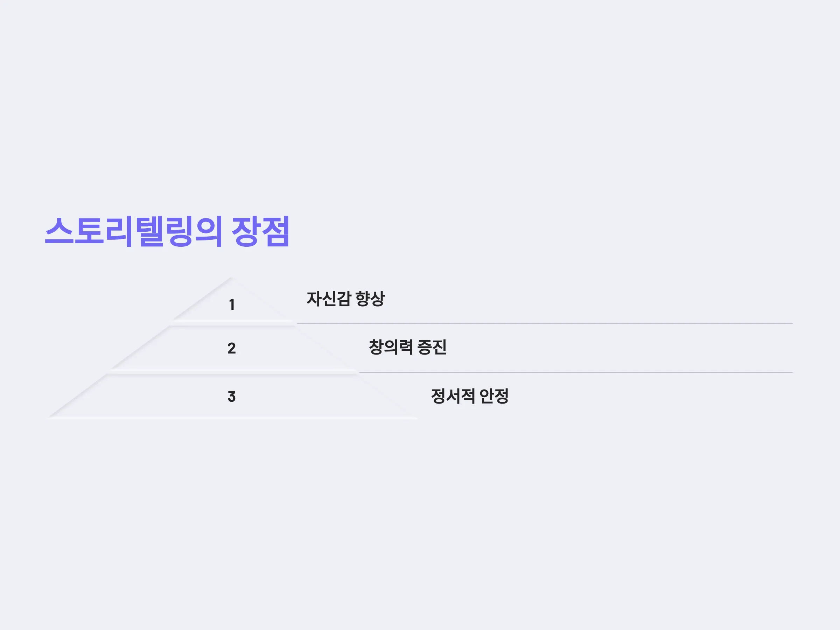Select the divider line under 자신감 향상
840x630 pixels.
(545, 323)
